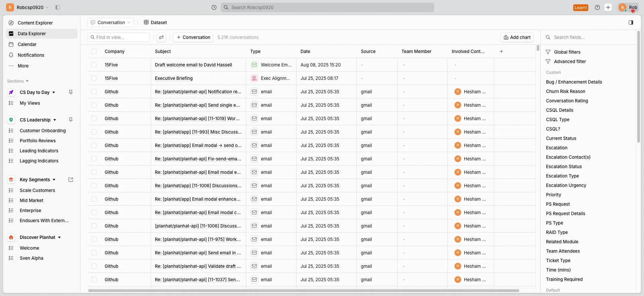Screen dimensions: 644x296
Task: Click the Global filters funnel icon
Action: tap(548, 52)
